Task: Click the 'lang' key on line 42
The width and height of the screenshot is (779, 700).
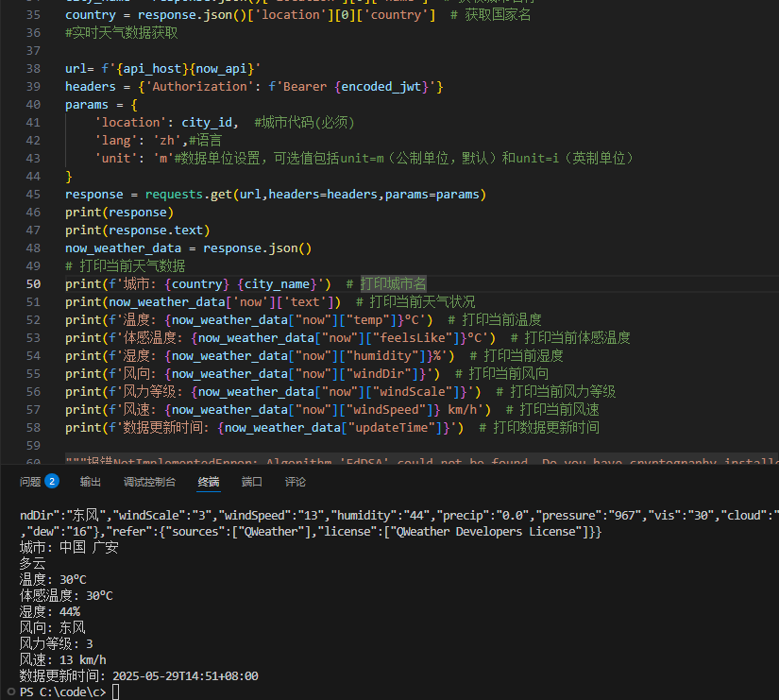Action: coord(116,140)
